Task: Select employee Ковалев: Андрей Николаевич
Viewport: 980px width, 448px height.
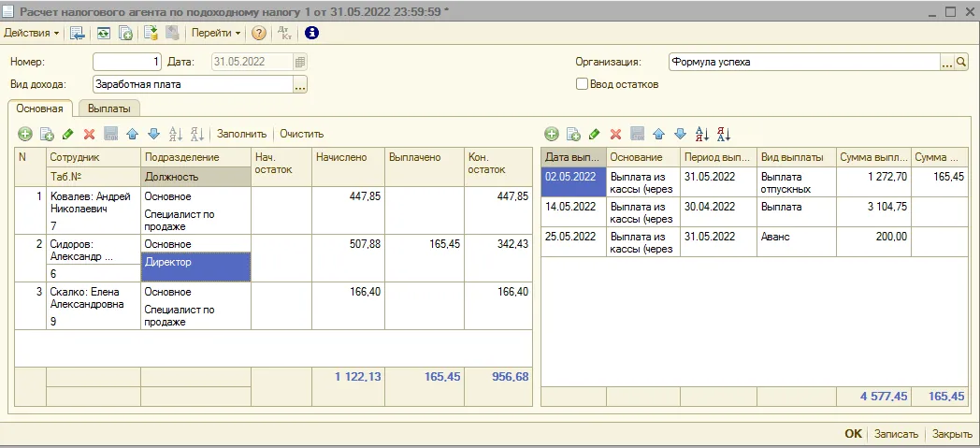Action: (x=94, y=202)
